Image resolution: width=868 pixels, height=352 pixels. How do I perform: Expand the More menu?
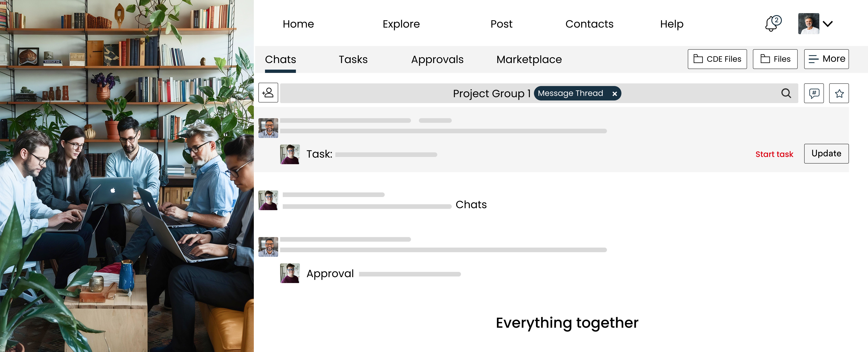click(x=826, y=59)
